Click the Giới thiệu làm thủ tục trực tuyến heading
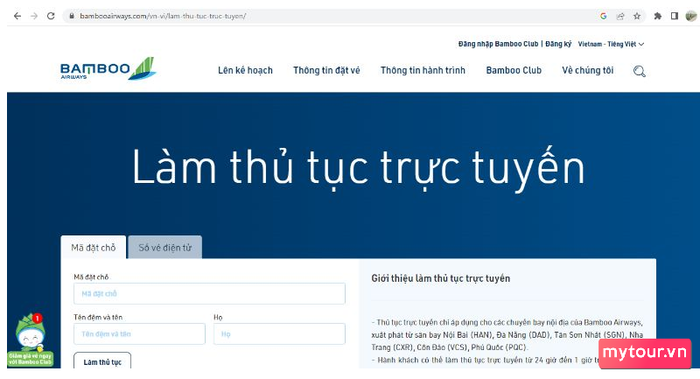The height and width of the screenshot is (379, 700). coord(441,279)
